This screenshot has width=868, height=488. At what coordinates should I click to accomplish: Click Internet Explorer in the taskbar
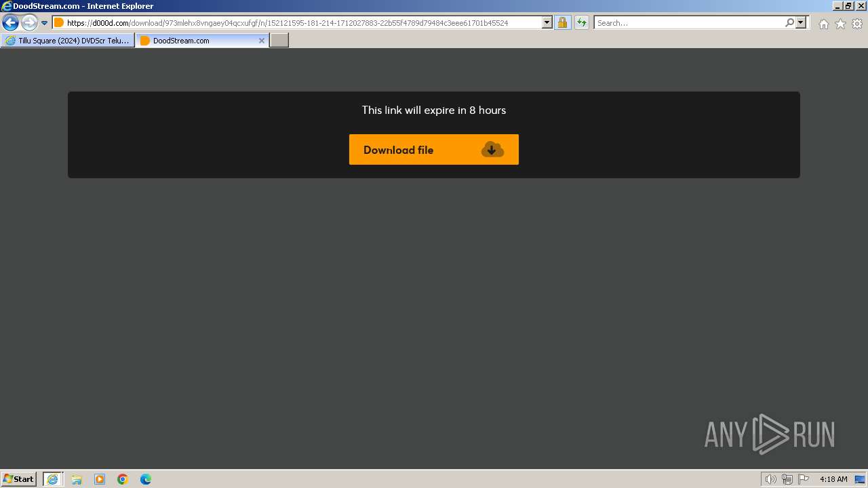pyautogui.click(x=53, y=479)
